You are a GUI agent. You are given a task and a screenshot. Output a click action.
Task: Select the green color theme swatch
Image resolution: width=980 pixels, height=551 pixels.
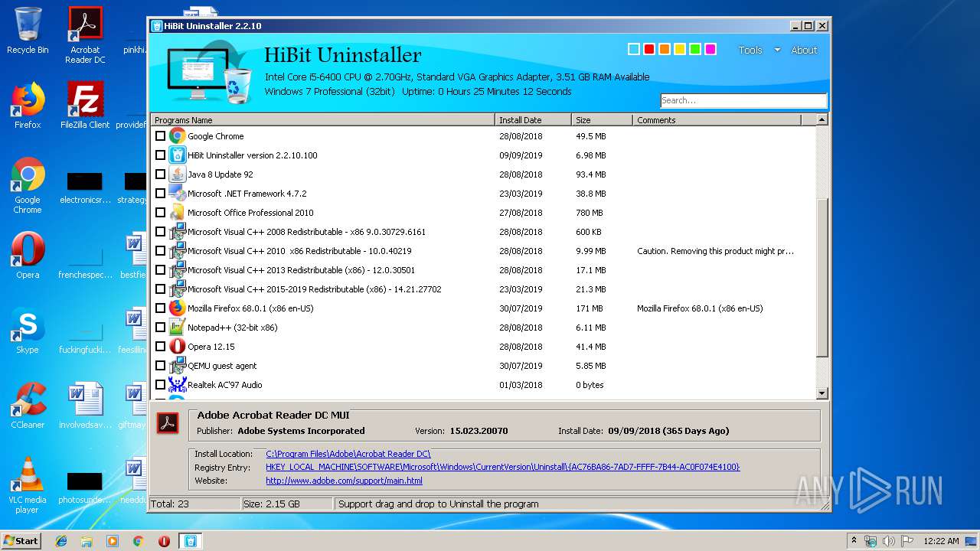695,49
